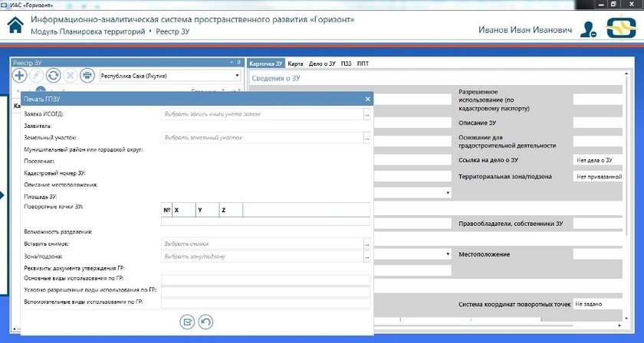Open the ПЗЗ tab
The height and width of the screenshot is (343, 644).
(347, 64)
